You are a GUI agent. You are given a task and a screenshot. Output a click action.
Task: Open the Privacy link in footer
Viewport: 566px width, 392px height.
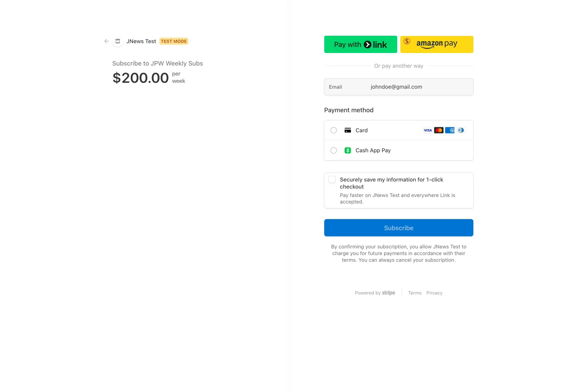coord(434,293)
